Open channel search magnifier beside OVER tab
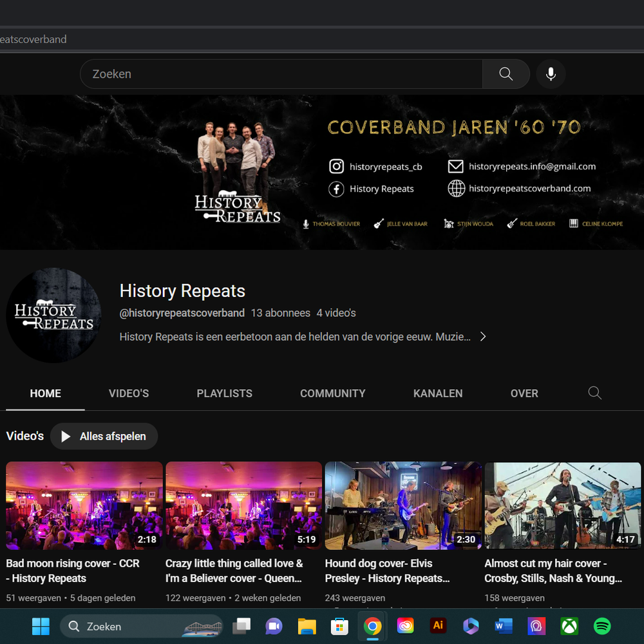This screenshot has height=644, width=644. 594,393
